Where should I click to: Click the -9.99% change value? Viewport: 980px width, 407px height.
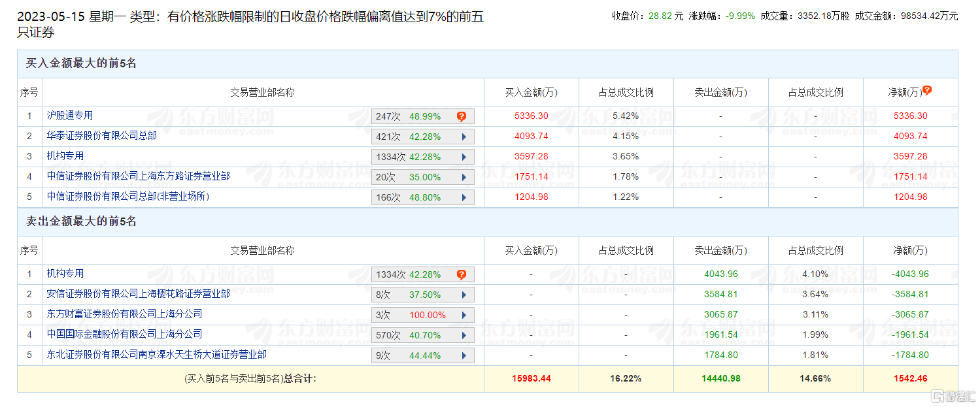click(741, 16)
